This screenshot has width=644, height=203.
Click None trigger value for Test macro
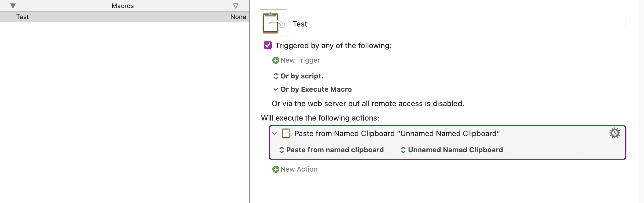click(238, 17)
